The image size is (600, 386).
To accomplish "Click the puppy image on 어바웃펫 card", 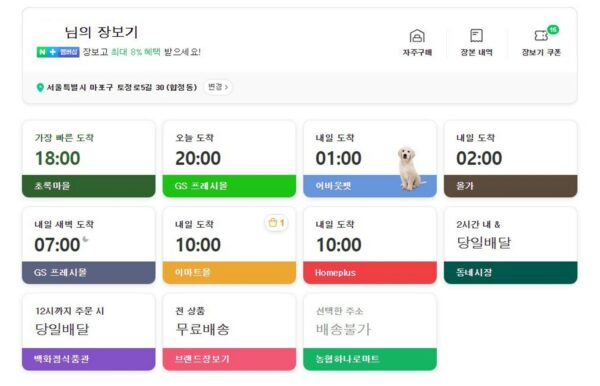I will click(x=409, y=168).
